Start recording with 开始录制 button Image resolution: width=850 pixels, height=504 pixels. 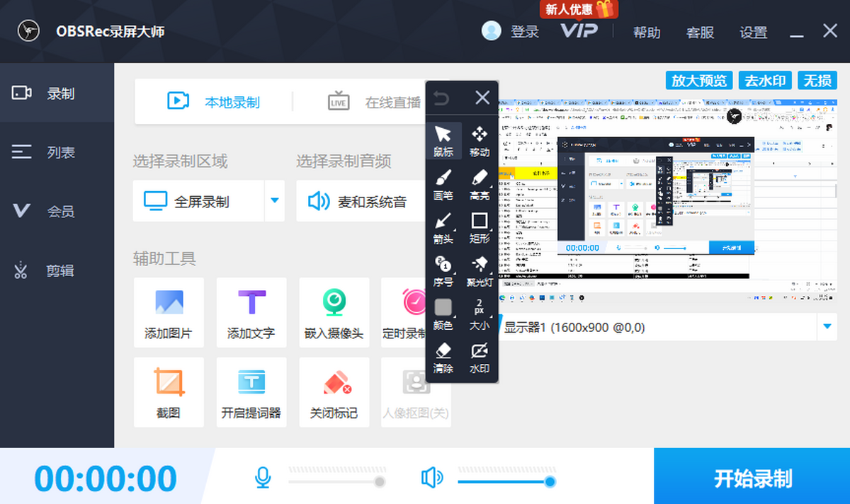coord(752,478)
